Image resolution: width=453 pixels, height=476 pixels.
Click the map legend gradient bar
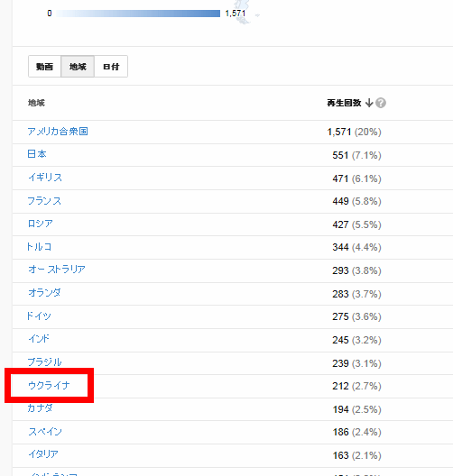pyautogui.click(x=138, y=14)
